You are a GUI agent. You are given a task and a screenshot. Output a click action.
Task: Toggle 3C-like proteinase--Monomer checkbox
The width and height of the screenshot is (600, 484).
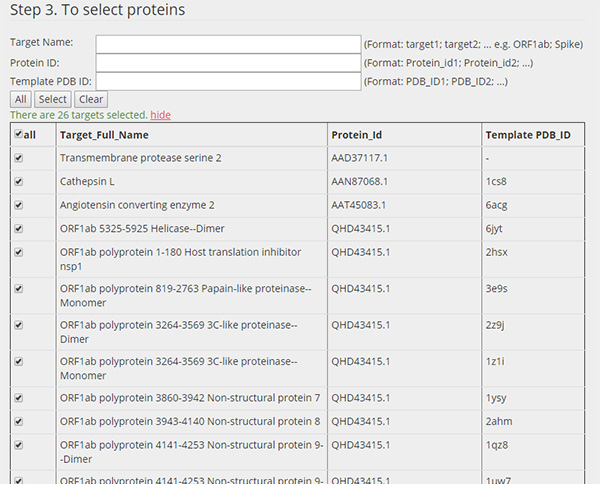18,362
